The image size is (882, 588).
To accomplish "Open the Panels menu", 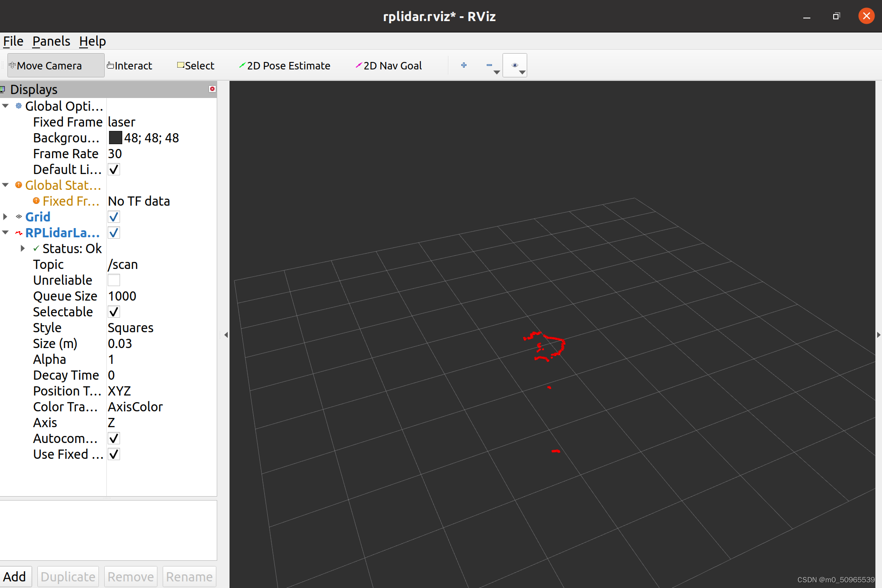I will click(x=51, y=41).
